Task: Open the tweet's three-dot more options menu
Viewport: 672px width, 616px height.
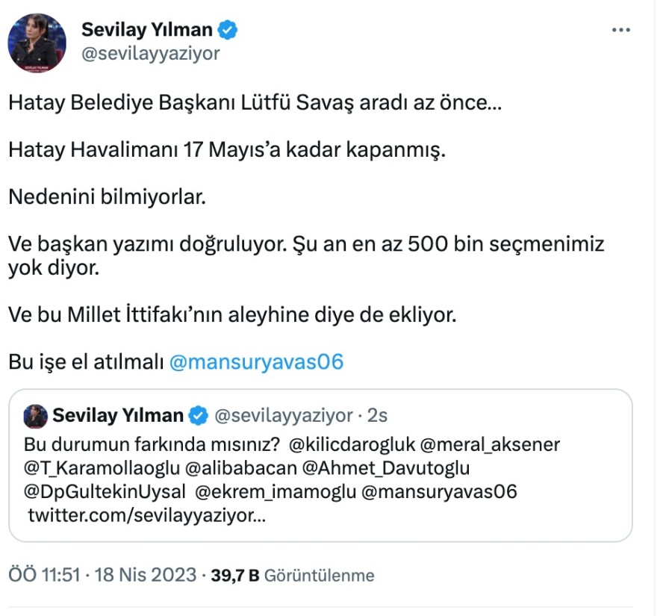Action: click(621, 31)
